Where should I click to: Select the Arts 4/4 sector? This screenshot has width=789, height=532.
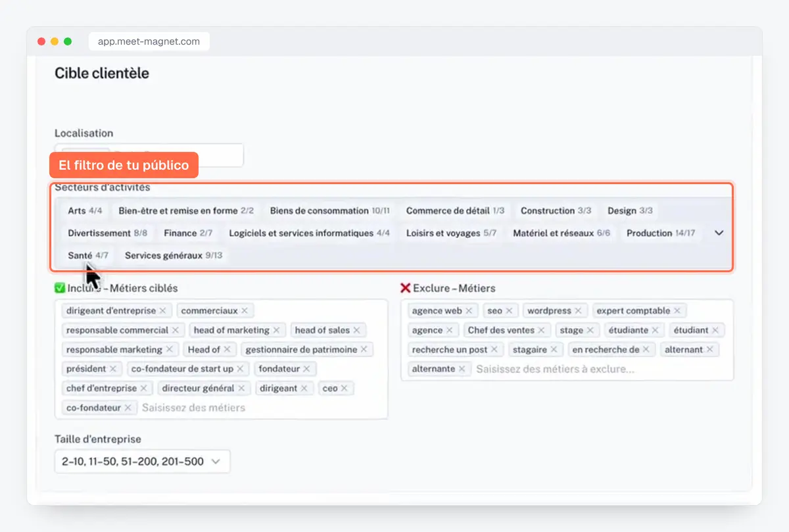[x=85, y=210]
